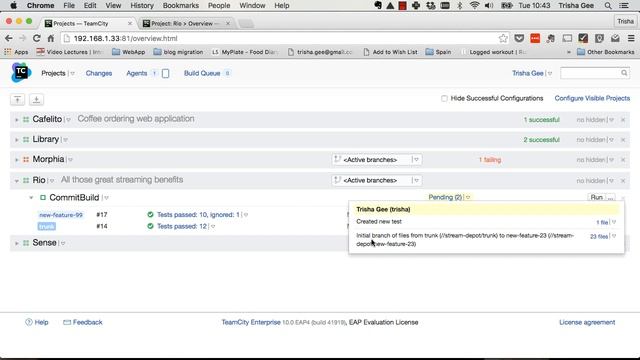Click the 1 failing status for Morphia
The width and height of the screenshot is (640, 360).
pyautogui.click(x=490, y=160)
